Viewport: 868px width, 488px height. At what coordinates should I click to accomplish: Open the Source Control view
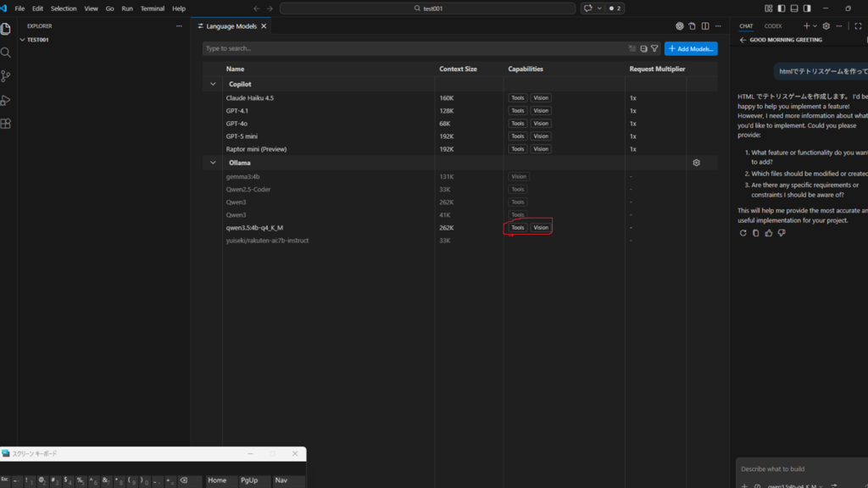pyautogui.click(x=6, y=76)
